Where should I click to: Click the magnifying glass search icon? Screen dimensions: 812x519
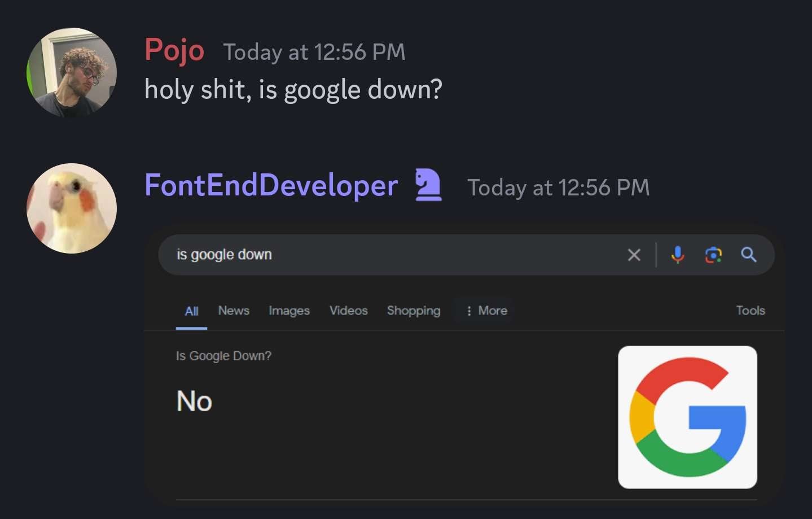(x=749, y=255)
